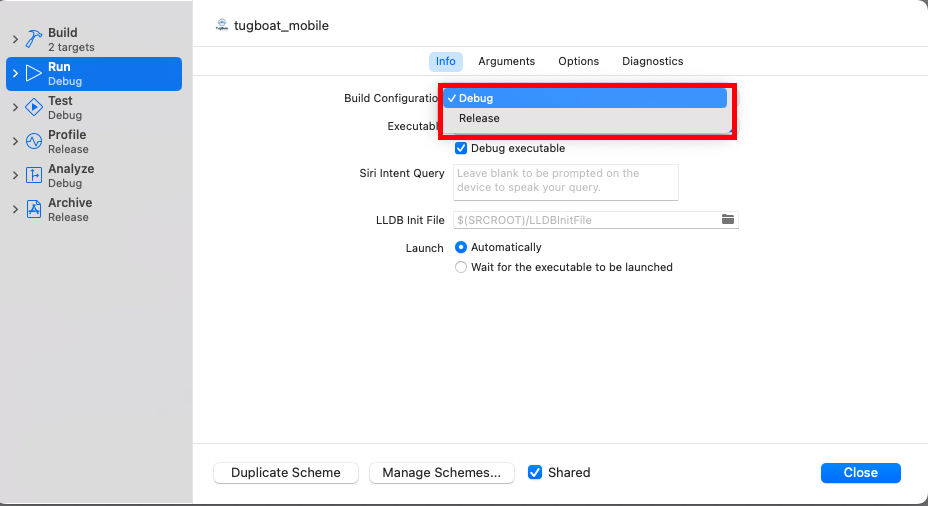The image size is (928, 506).
Task: Click the Archive icon in sidebar
Action: [34, 209]
